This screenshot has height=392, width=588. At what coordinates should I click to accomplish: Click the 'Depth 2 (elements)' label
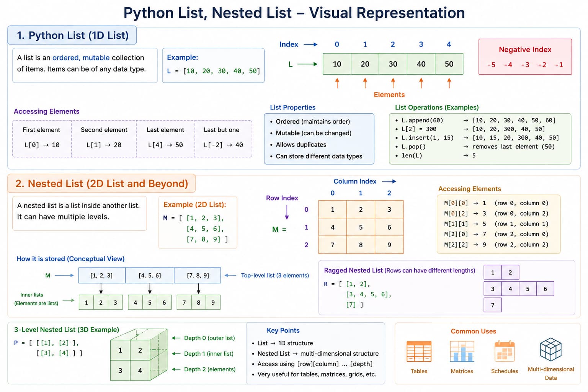tap(210, 369)
